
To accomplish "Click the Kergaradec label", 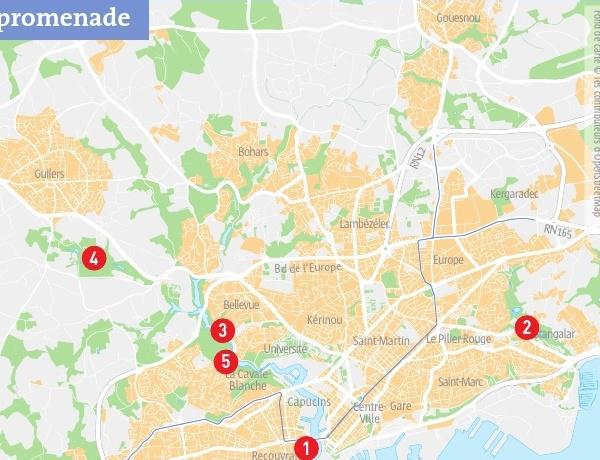I will [x=514, y=194].
